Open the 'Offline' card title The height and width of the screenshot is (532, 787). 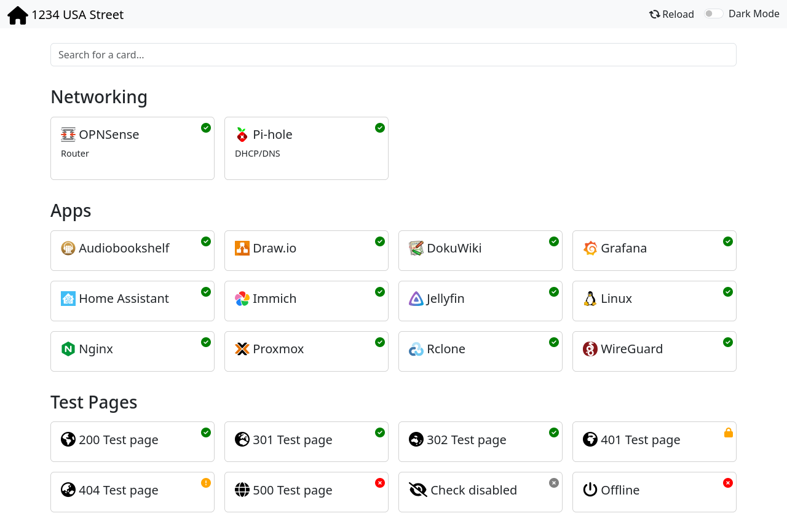(x=620, y=490)
